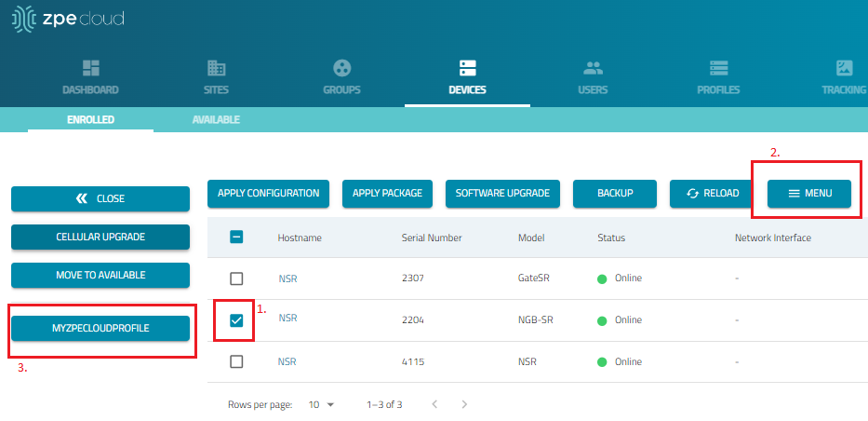The image size is (868, 421).
Task: Click the Status column header
Action: point(611,238)
